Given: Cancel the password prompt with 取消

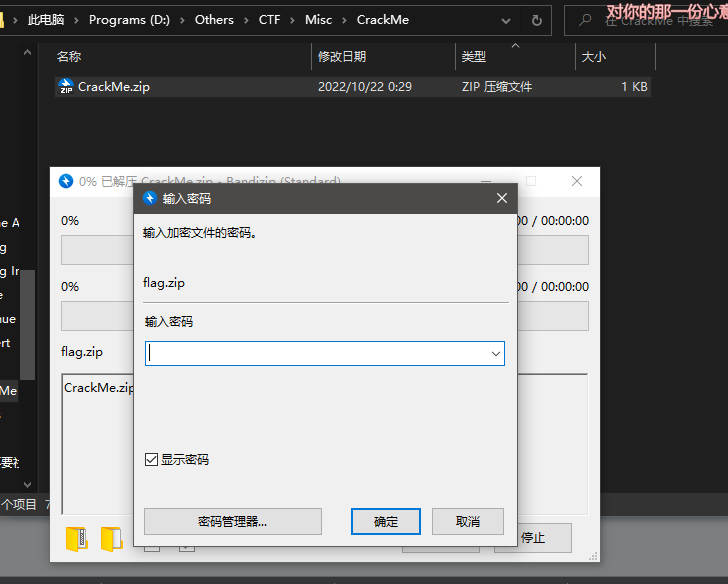Looking at the screenshot, I should pos(467,521).
